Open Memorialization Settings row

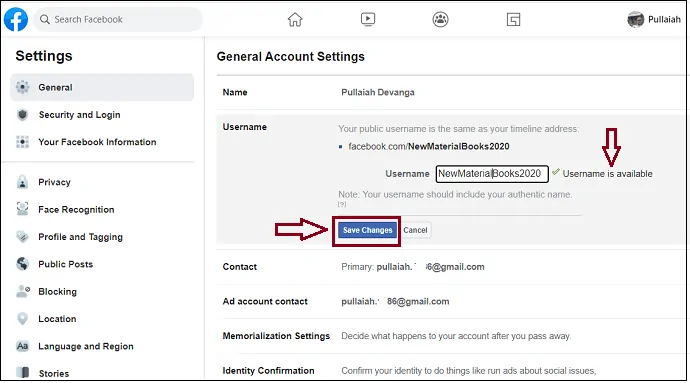click(451, 336)
